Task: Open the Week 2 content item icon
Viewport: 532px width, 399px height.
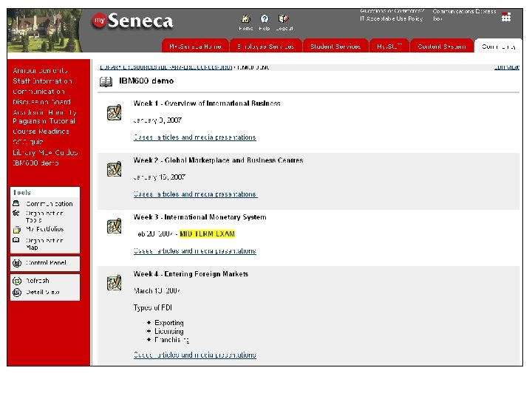Action: coord(115,169)
